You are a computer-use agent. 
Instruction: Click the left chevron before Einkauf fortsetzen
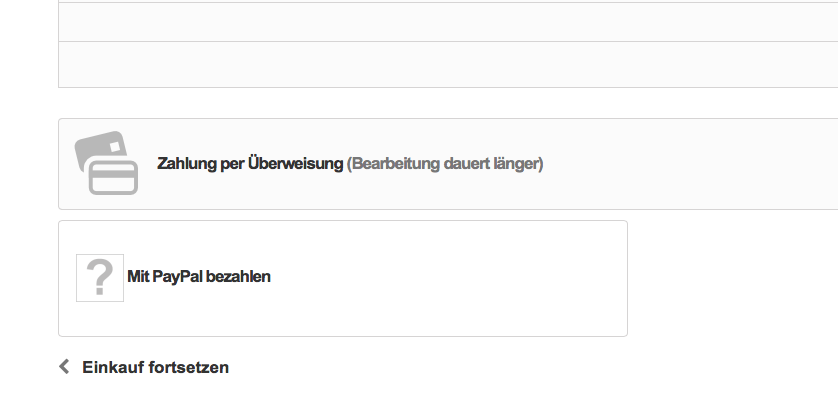point(65,367)
